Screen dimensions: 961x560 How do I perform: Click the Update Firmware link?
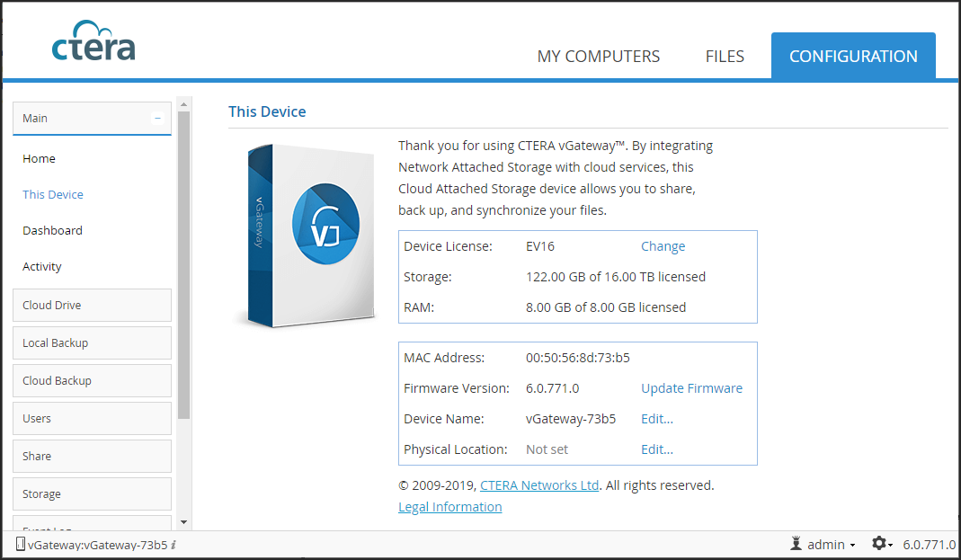691,388
